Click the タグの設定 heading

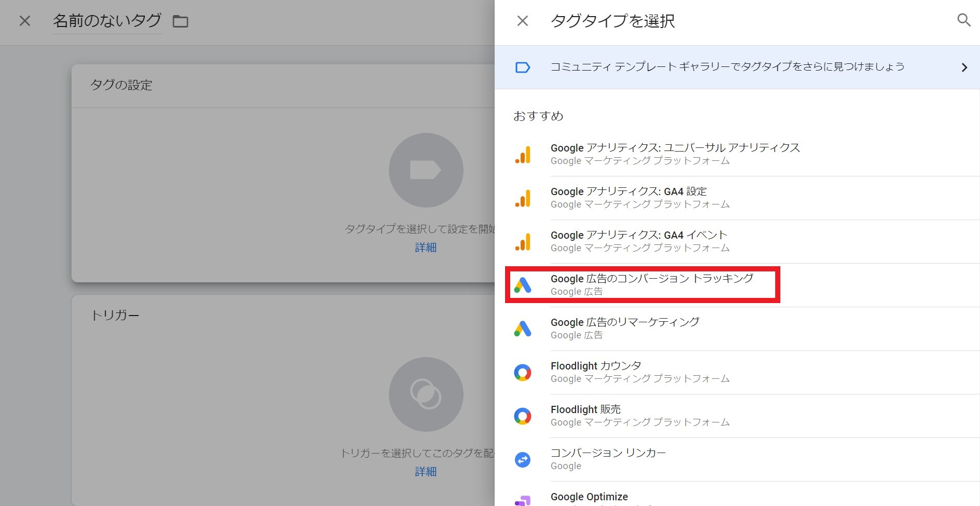pyautogui.click(x=121, y=85)
